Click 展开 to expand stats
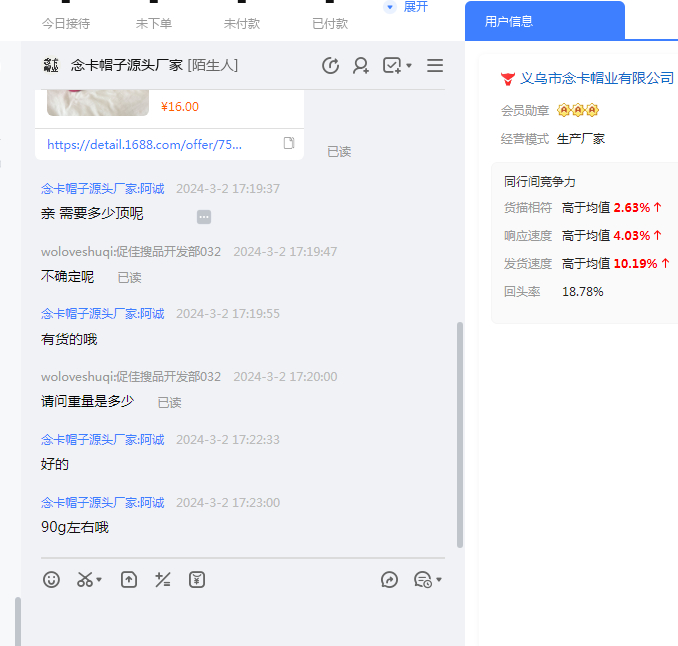678x646 pixels. pyautogui.click(x=416, y=7)
